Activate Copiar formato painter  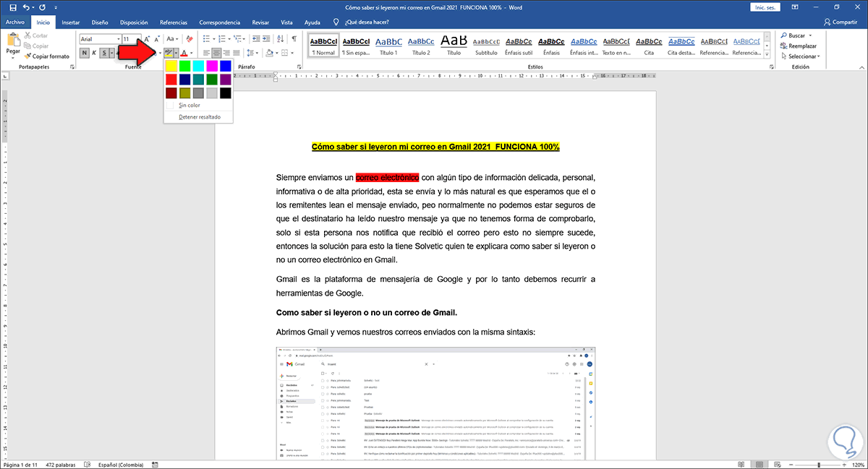pyautogui.click(x=48, y=56)
